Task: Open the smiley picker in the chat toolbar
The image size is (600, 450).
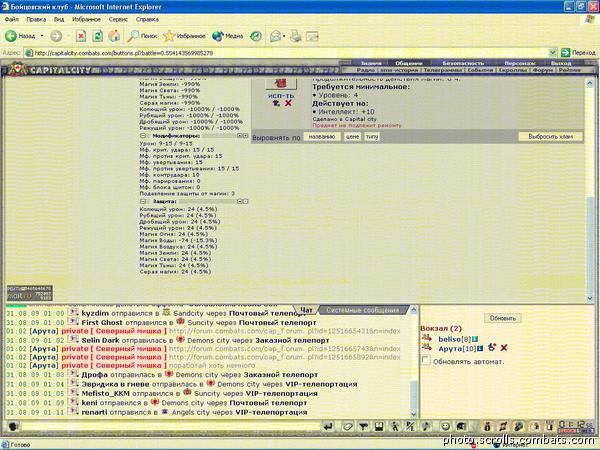Action: [x=445, y=426]
